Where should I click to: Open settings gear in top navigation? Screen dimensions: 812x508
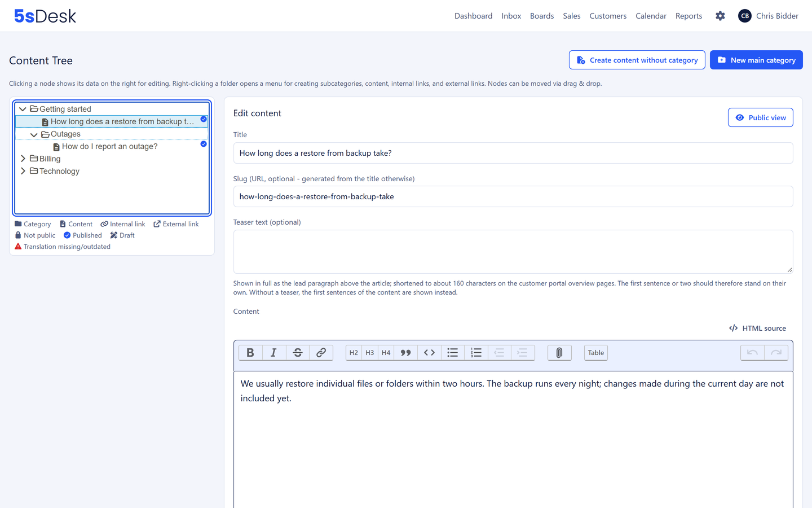(x=720, y=16)
